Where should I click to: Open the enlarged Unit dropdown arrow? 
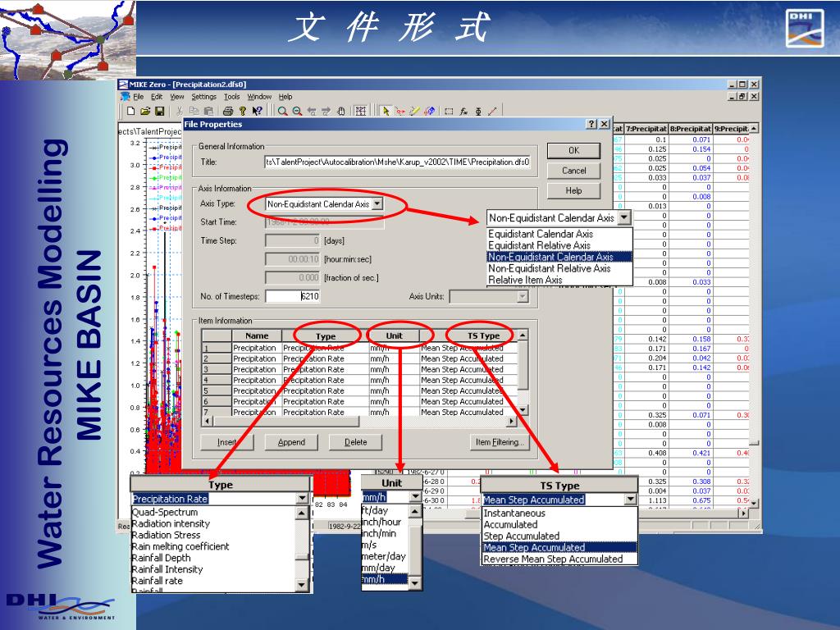416,496
